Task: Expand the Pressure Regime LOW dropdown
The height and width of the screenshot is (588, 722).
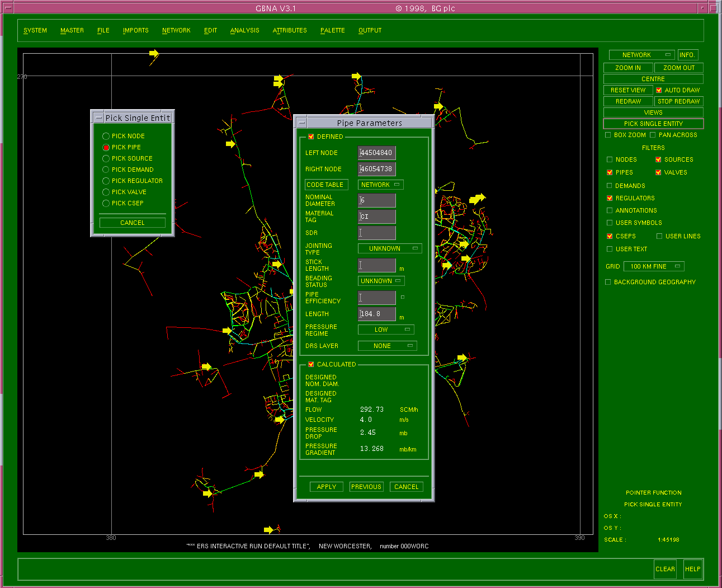Action: click(386, 330)
